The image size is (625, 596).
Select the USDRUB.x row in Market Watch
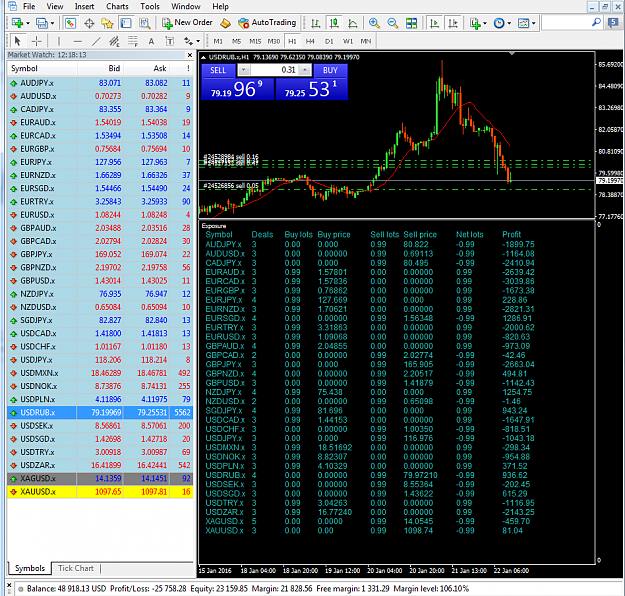(100, 412)
